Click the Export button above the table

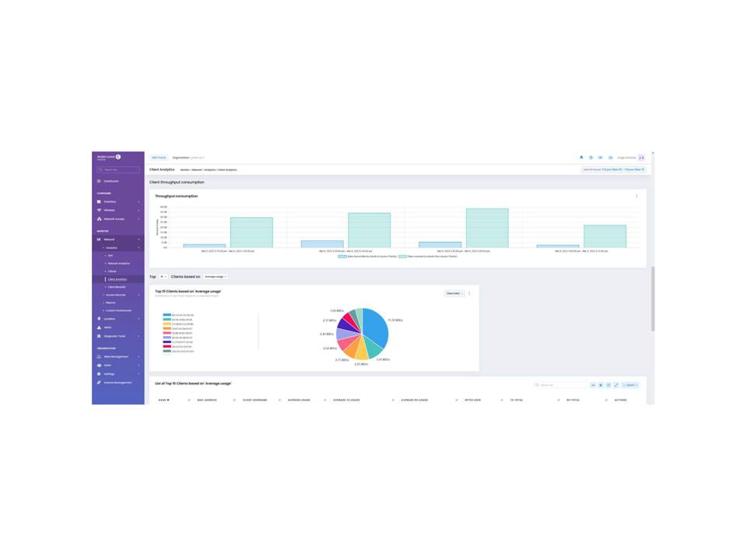(630, 385)
